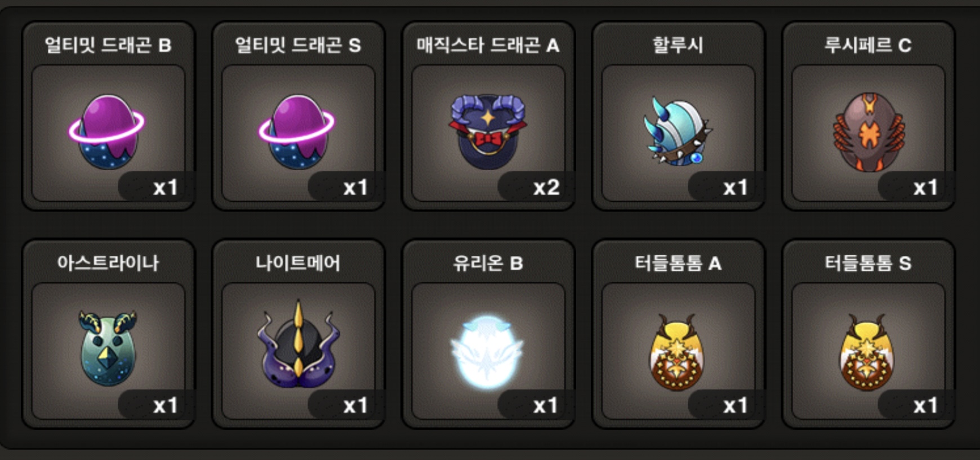Click the 유리온 B title text
The height and width of the screenshot is (460, 980).
point(488,263)
